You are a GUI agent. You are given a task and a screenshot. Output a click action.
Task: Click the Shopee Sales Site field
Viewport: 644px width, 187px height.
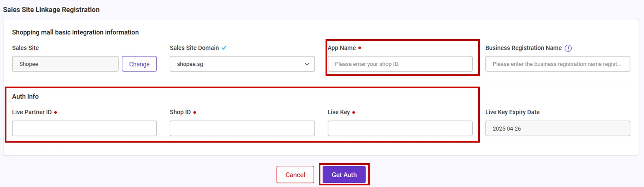click(x=65, y=64)
